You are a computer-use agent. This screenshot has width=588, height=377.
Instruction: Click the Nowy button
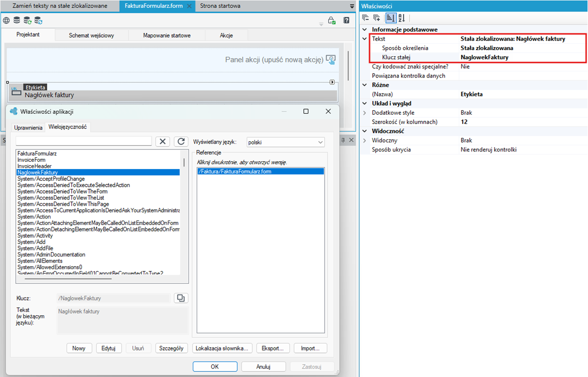(79, 348)
